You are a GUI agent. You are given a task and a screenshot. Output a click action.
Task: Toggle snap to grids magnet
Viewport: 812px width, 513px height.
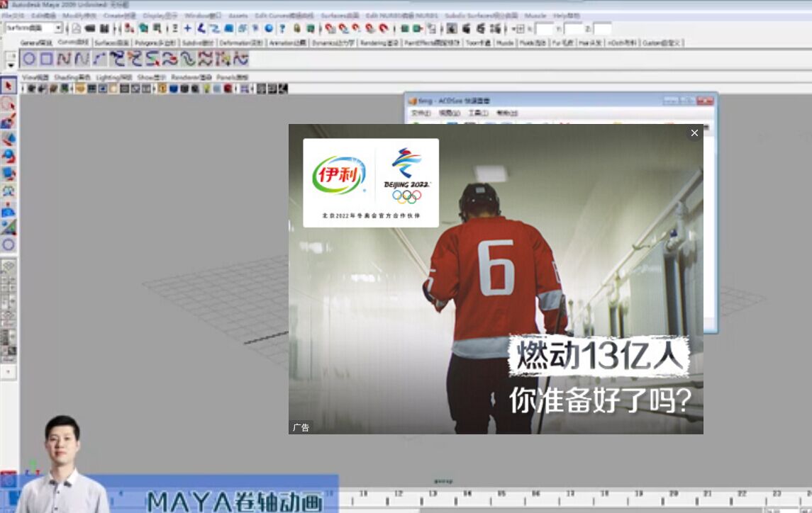click(x=330, y=28)
